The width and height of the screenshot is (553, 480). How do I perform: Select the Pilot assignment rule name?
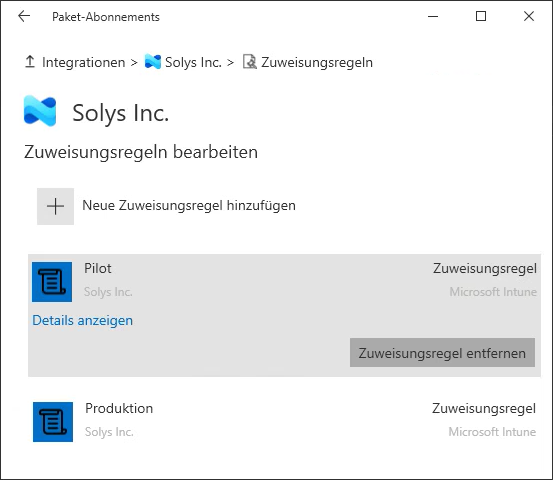tap(97, 268)
